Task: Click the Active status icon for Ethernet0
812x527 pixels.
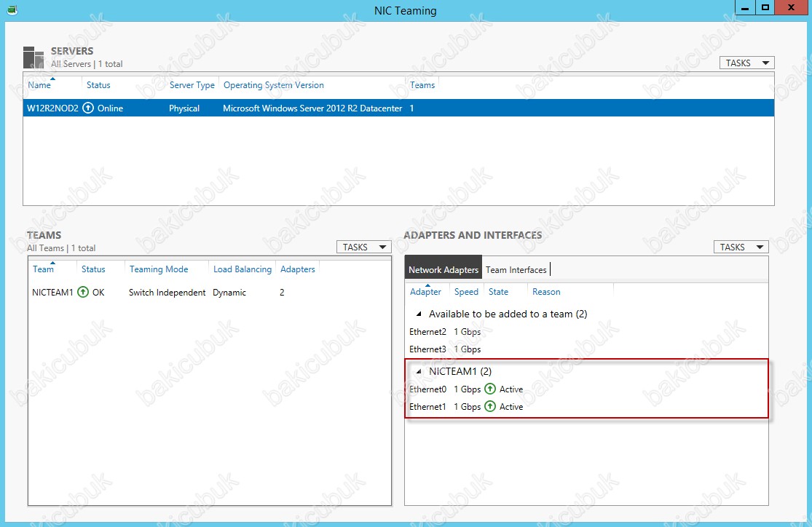Action: pyautogui.click(x=490, y=389)
